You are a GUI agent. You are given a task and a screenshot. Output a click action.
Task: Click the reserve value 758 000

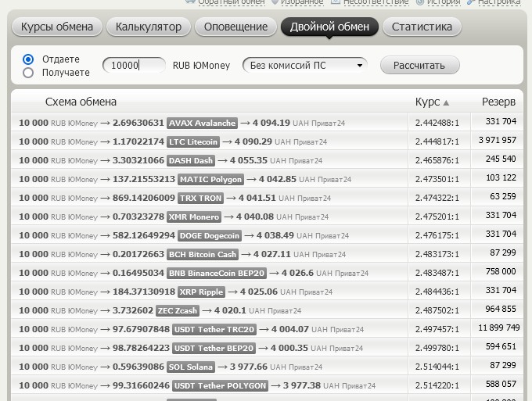[501, 271]
